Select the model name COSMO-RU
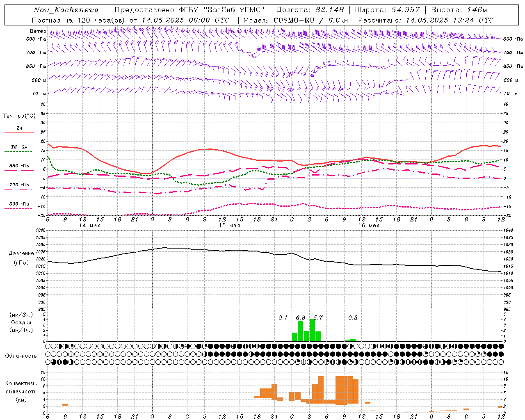The width and height of the screenshot is (525, 420). point(294,20)
